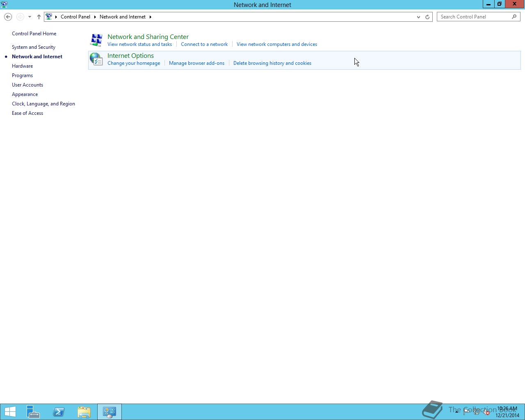Viewport: 525px width, 420px height.
Task: Open the User Accounts category
Action: [x=27, y=85]
